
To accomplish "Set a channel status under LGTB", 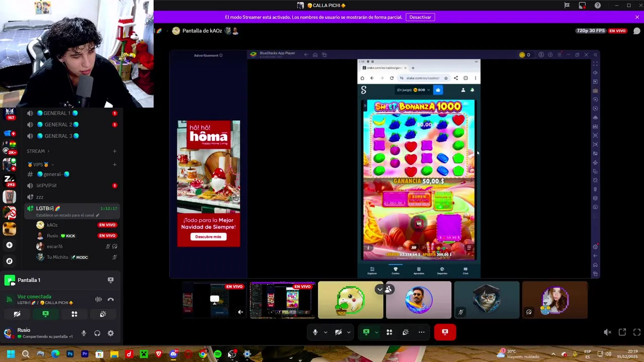I will (x=67, y=215).
